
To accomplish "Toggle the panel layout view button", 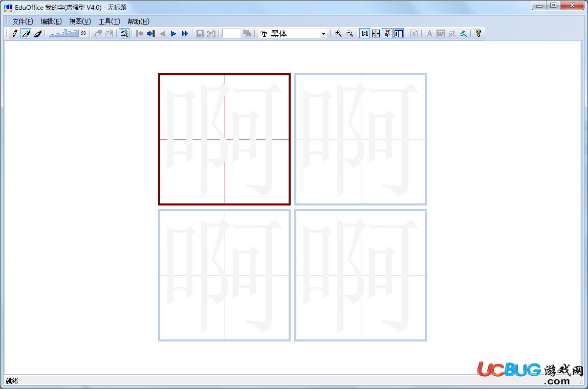I will (399, 34).
